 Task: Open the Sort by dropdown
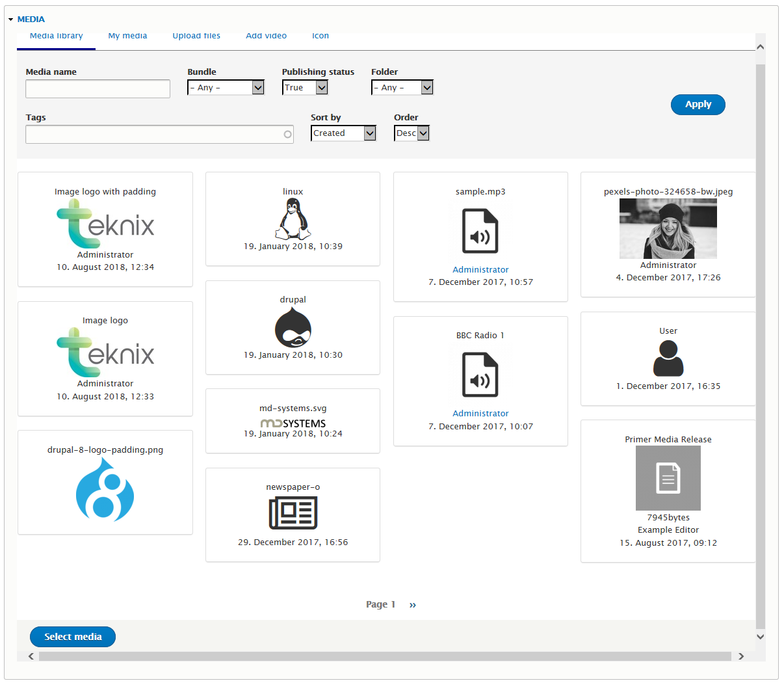(343, 133)
